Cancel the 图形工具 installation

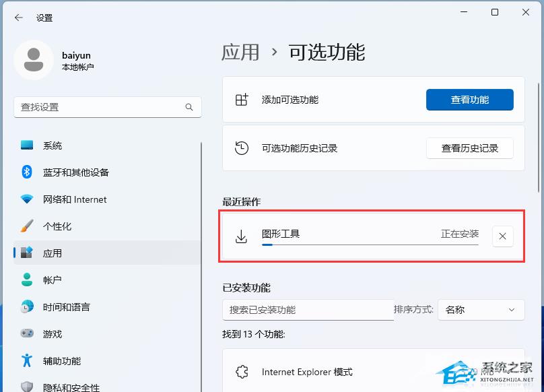(502, 236)
